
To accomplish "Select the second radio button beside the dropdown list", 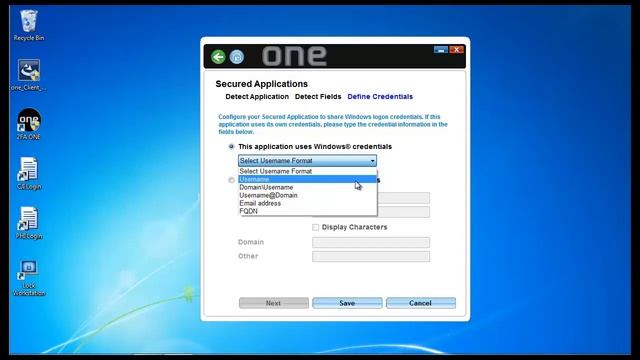I will pyautogui.click(x=231, y=180).
